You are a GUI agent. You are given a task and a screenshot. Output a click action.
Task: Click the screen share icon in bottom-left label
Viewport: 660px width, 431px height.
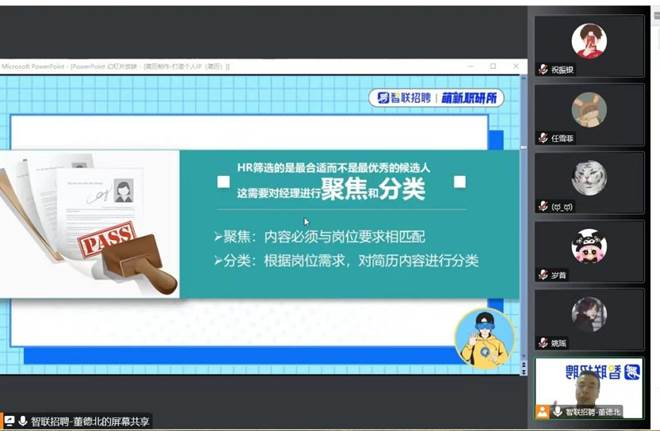(x=8, y=421)
